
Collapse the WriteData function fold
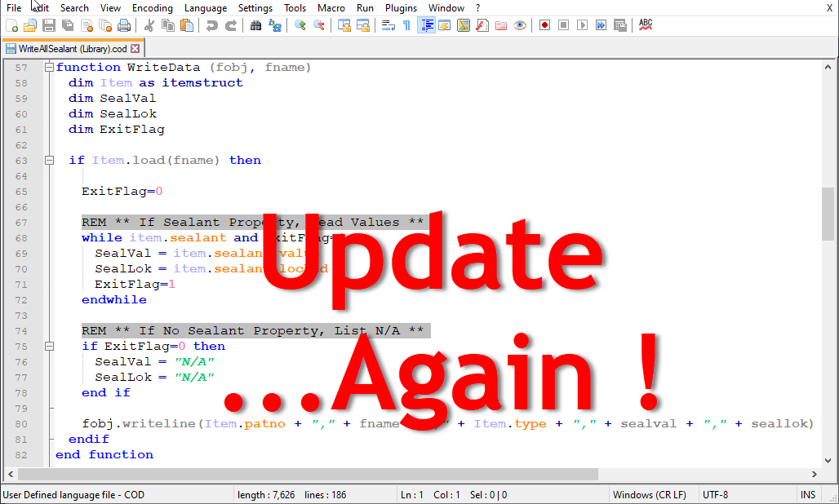coord(49,67)
